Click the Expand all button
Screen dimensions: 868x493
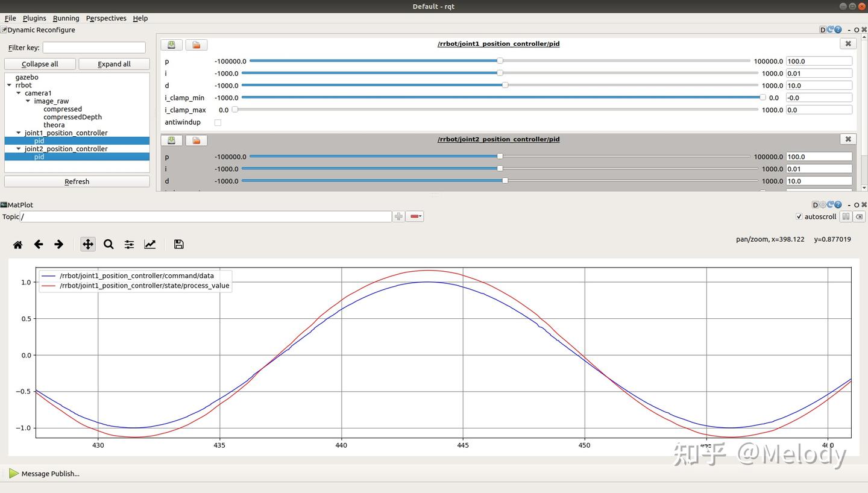(114, 64)
